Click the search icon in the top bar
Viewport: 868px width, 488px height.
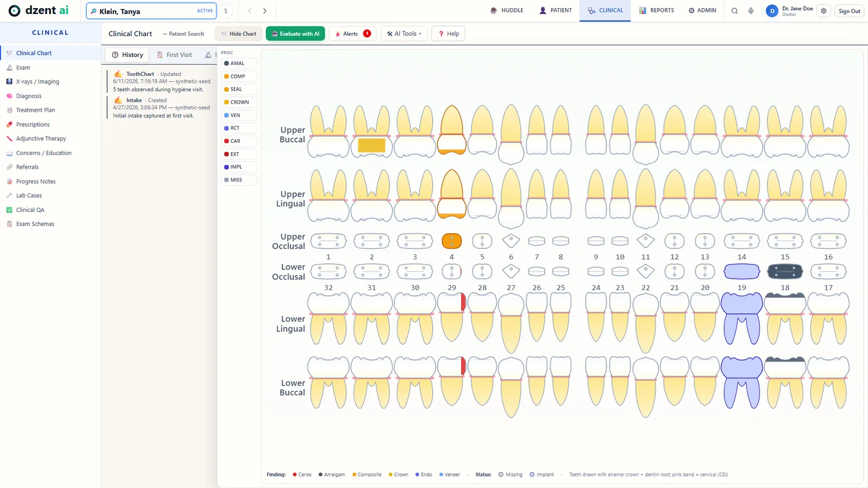pyautogui.click(x=735, y=11)
